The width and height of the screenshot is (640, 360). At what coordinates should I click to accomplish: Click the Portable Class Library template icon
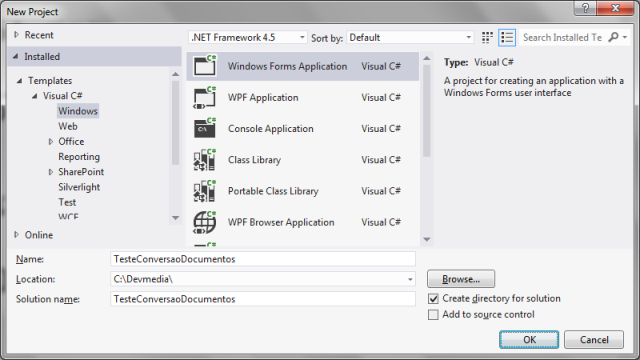tap(204, 191)
